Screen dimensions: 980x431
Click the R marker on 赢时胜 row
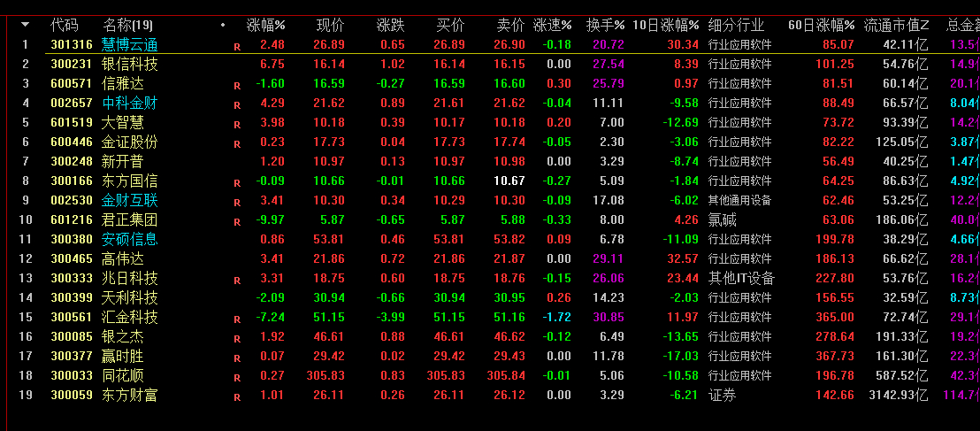(237, 358)
